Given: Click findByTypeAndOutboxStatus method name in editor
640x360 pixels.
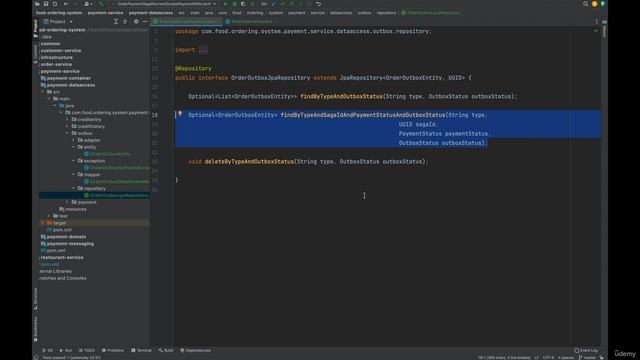Looking at the screenshot, I should tap(341, 96).
